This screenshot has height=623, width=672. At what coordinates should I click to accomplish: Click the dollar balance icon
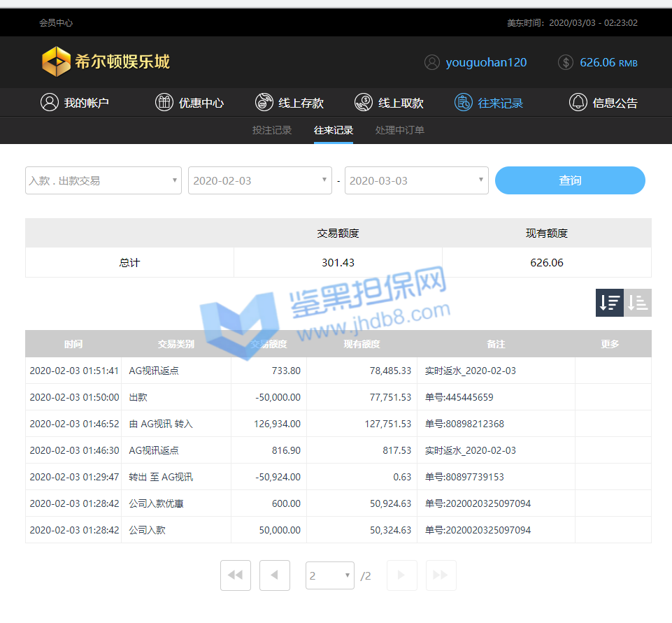coord(566,62)
